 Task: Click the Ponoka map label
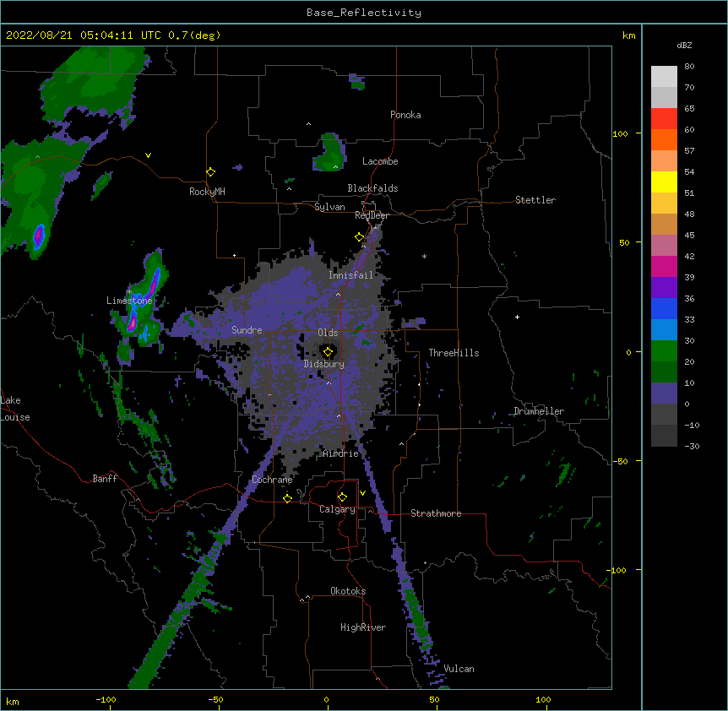pyautogui.click(x=405, y=115)
